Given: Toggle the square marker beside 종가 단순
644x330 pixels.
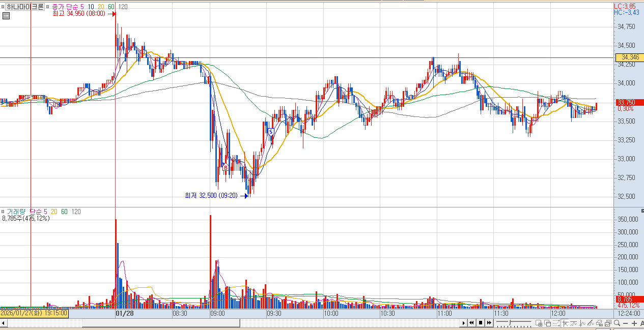Looking at the screenshot, I should coord(48,7).
